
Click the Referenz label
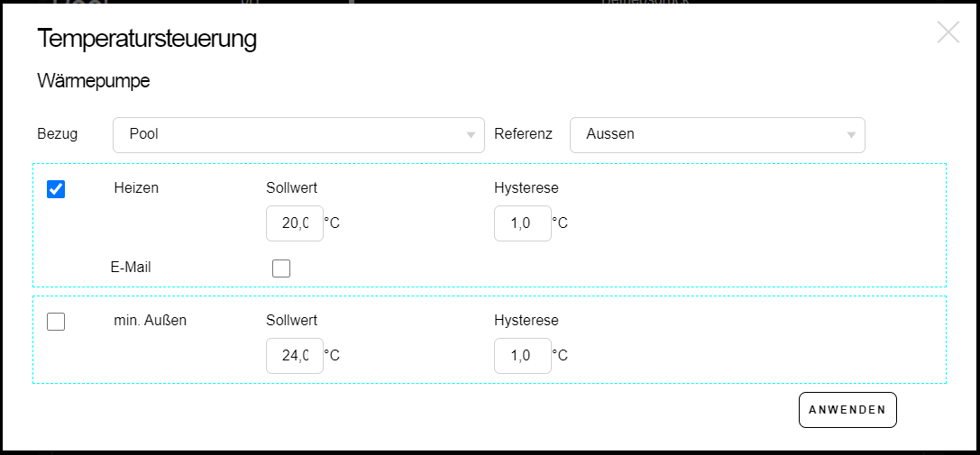pyautogui.click(x=523, y=134)
